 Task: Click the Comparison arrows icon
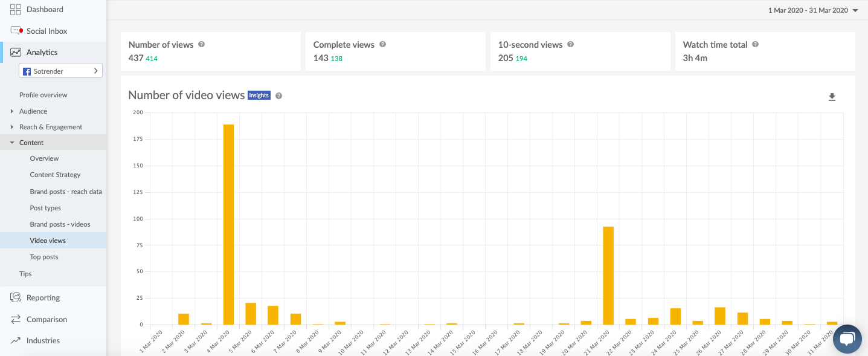[x=16, y=319]
